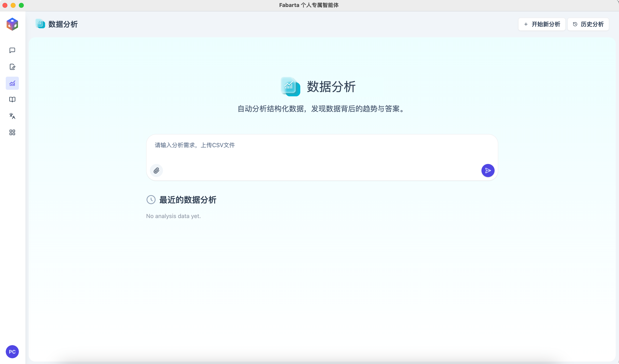
Task: Click the green macOS fullscreen window button
Action: pos(21,5)
